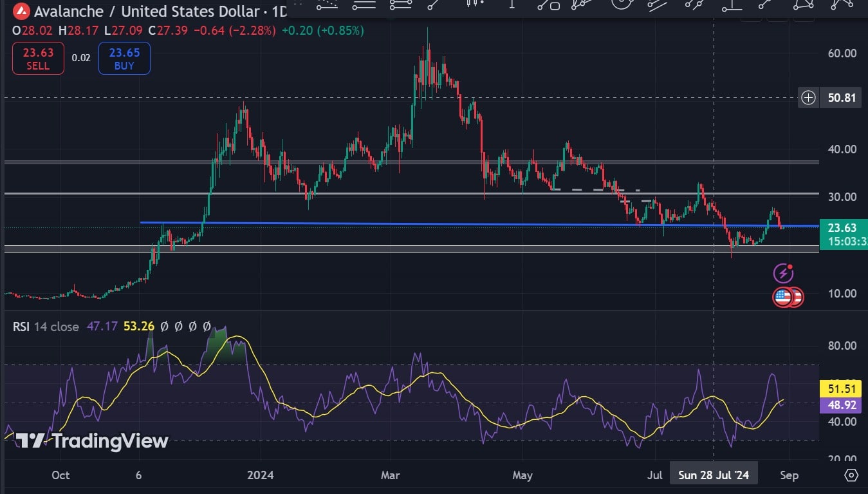Click the close price C27.39

pos(167,31)
